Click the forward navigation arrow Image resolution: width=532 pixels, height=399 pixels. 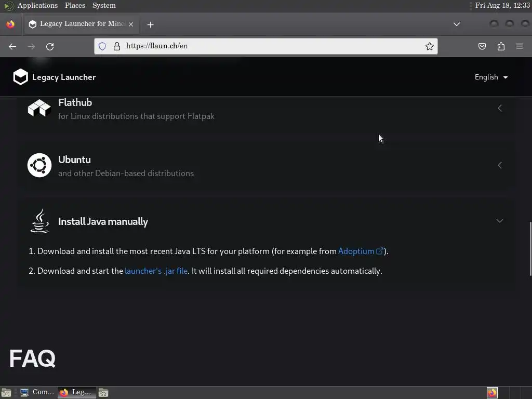[x=31, y=46]
